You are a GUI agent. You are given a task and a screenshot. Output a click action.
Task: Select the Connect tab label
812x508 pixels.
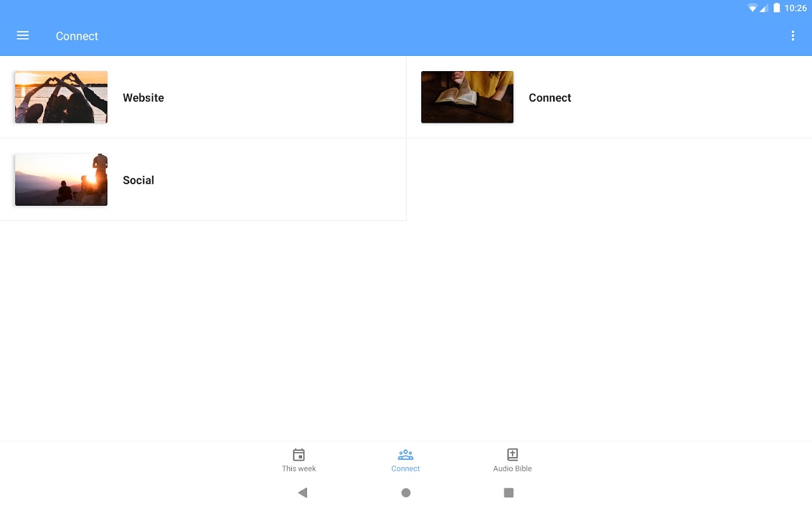(405, 469)
